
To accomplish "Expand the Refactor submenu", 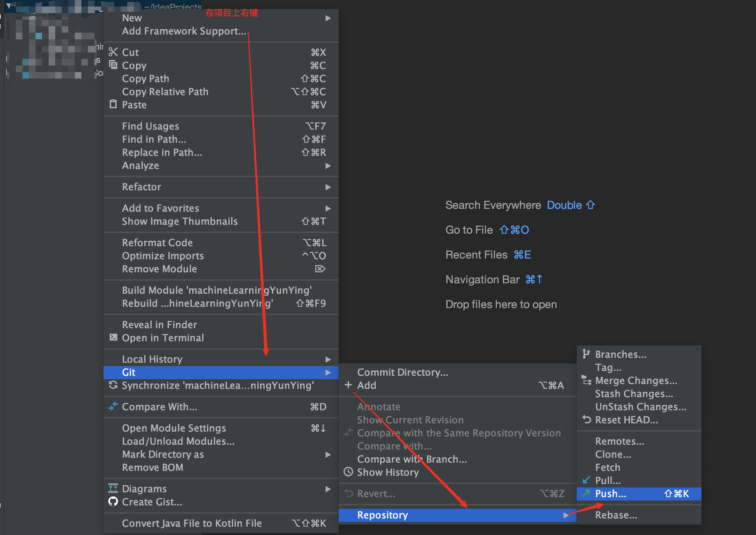I will [x=328, y=187].
